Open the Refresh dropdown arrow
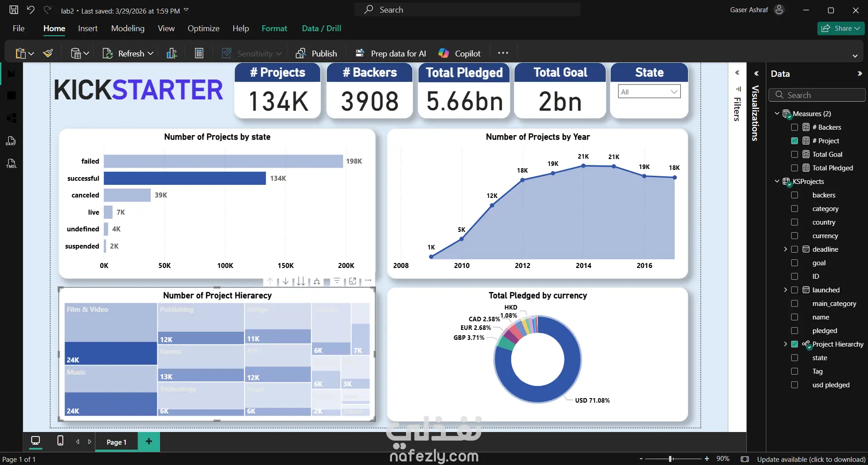This screenshot has width=868, height=465. [x=151, y=53]
